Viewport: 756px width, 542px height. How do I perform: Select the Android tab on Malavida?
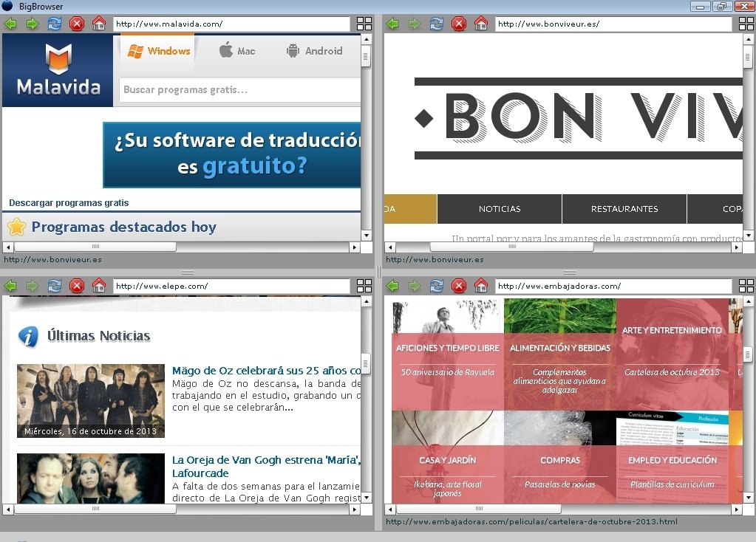tap(314, 51)
